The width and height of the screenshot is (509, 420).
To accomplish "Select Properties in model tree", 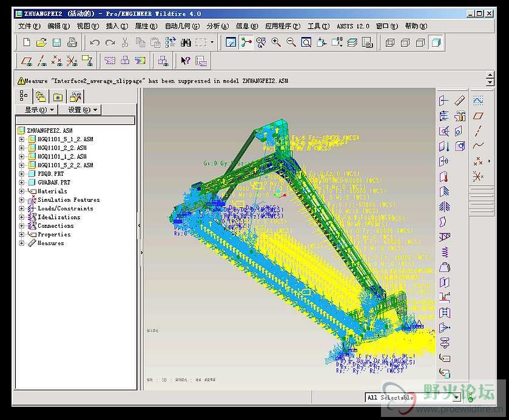I will 54,234.
